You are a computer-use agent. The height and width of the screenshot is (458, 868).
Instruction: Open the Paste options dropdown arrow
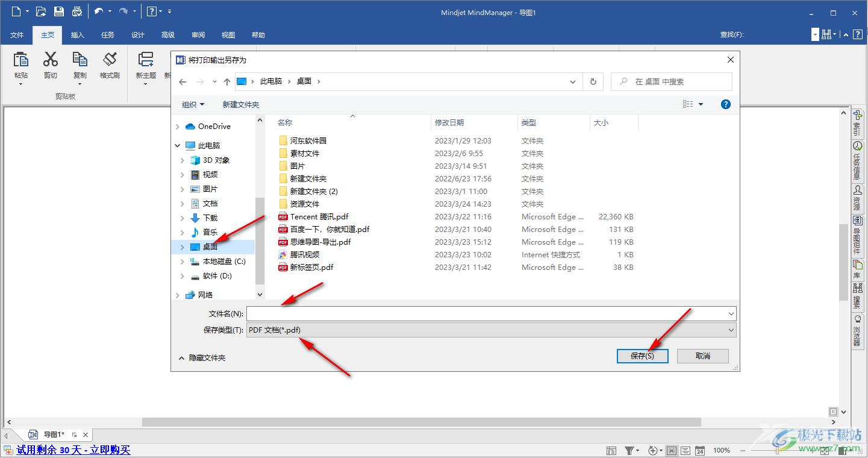pyautogui.click(x=21, y=84)
